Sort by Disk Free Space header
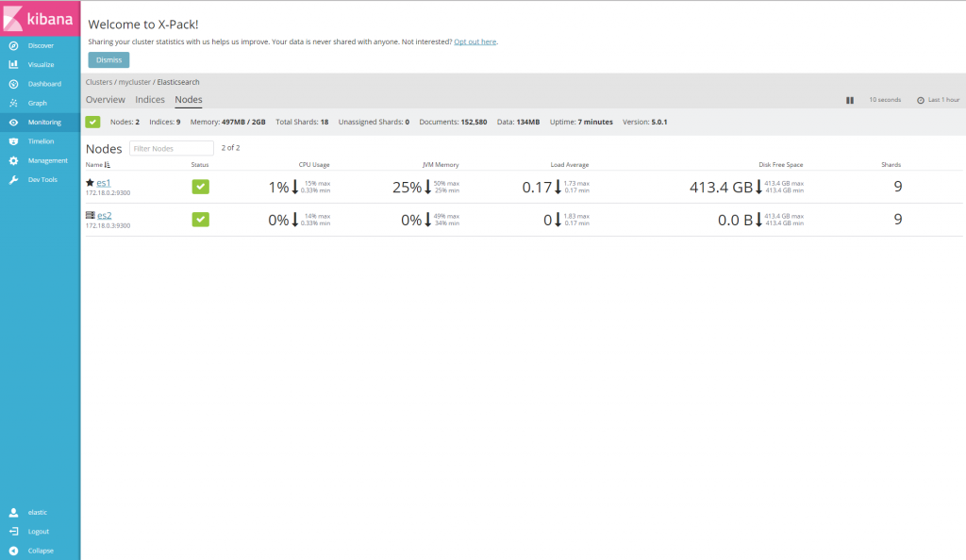Viewport: 966px width, 560px height. [780, 164]
